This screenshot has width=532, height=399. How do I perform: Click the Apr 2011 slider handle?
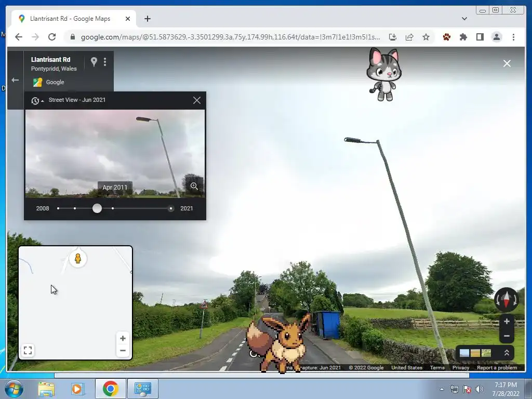[x=97, y=208]
